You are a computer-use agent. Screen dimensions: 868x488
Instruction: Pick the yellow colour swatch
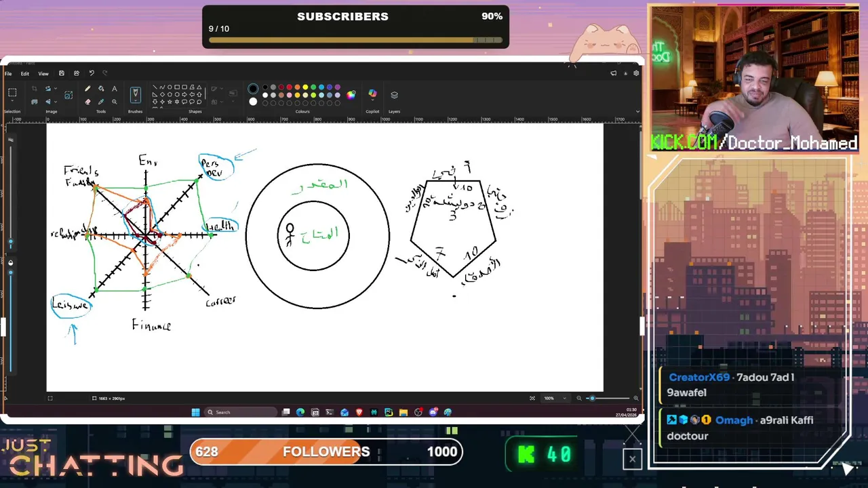click(305, 87)
